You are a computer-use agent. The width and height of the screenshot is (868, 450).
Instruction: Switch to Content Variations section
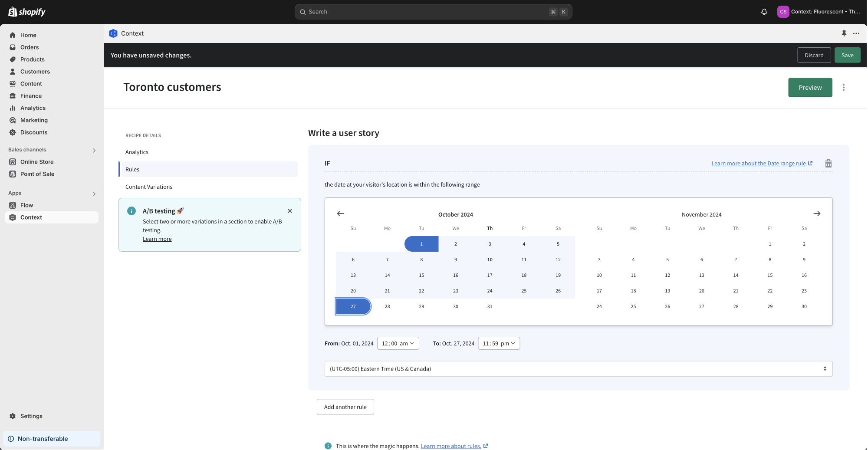click(x=149, y=187)
